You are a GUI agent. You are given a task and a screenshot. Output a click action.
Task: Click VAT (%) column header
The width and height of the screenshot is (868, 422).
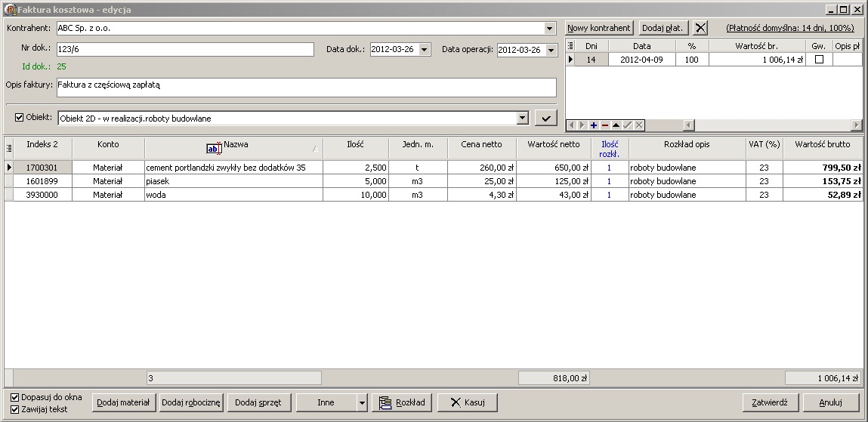(x=765, y=148)
